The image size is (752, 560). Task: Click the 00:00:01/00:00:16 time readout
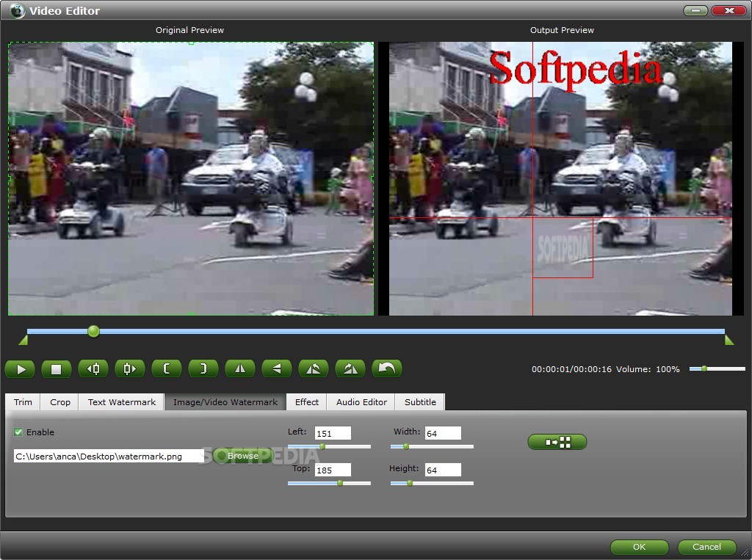point(571,369)
